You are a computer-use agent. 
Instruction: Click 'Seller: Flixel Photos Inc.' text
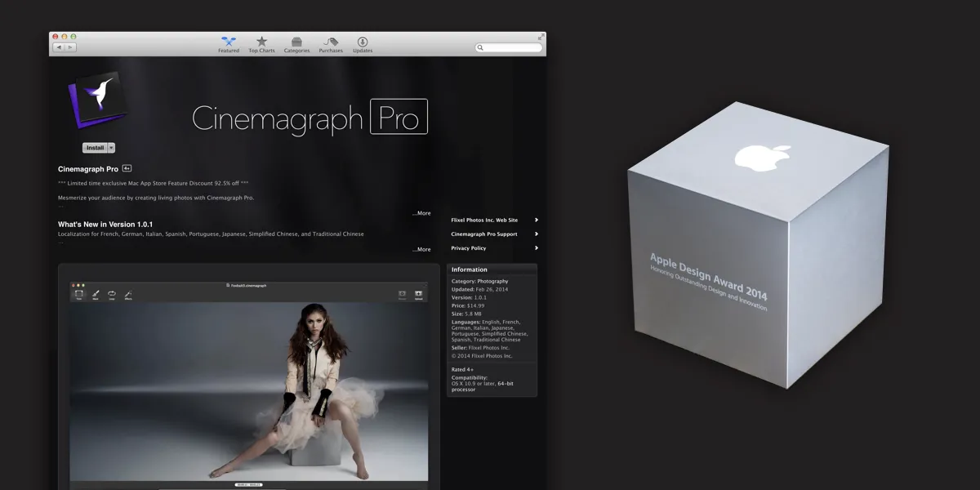click(x=482, y=348)
